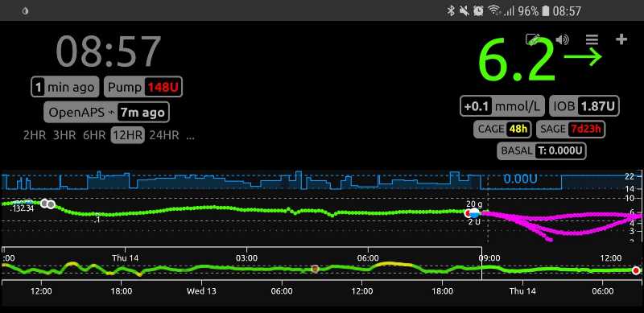The height and width of the screenshot is (313, 644).
Task: Tap the Wed 13 context axis label
Action: pyautogui.click(x=201, y=291)
